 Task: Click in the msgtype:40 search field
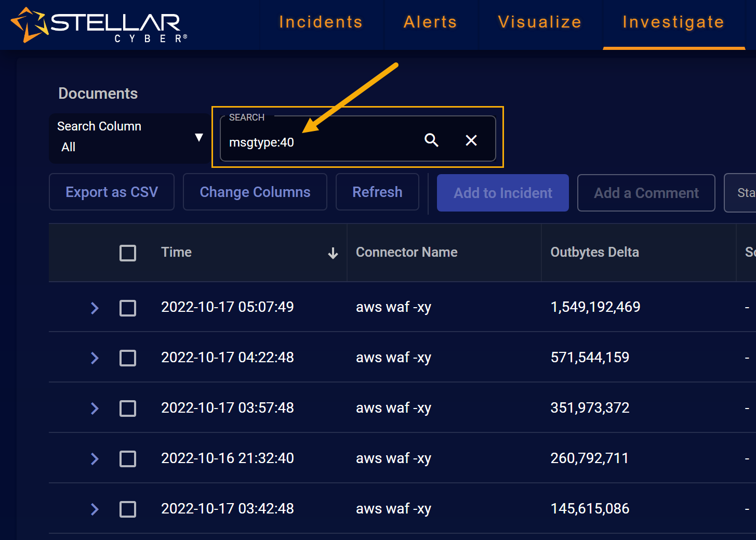322,142
